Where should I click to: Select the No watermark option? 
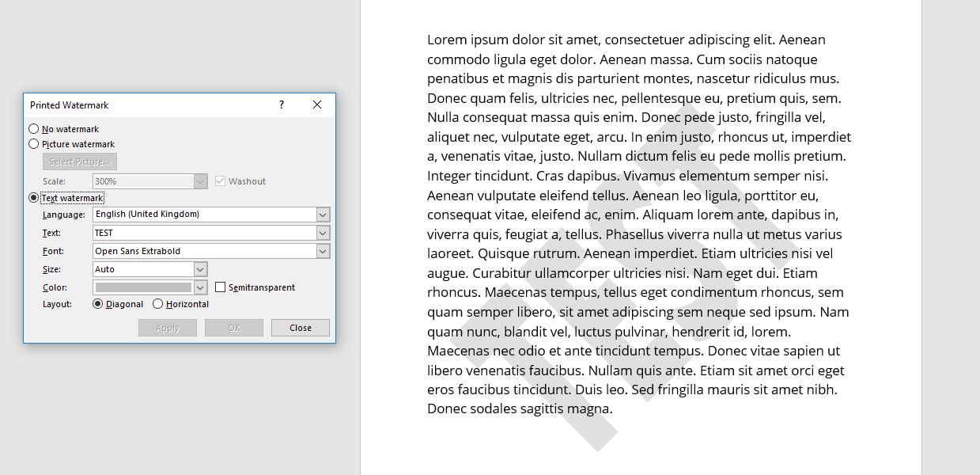[33, 129]
